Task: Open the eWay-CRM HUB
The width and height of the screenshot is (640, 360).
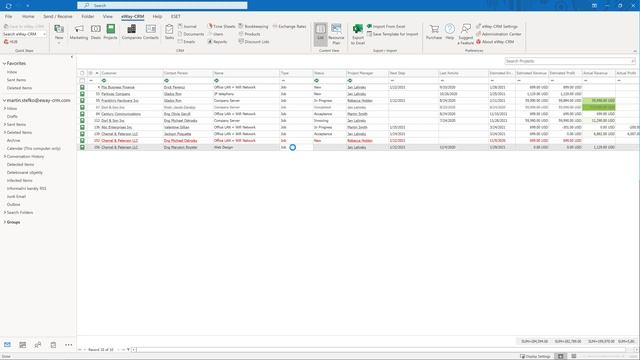Action: click(x=11, y=42)
